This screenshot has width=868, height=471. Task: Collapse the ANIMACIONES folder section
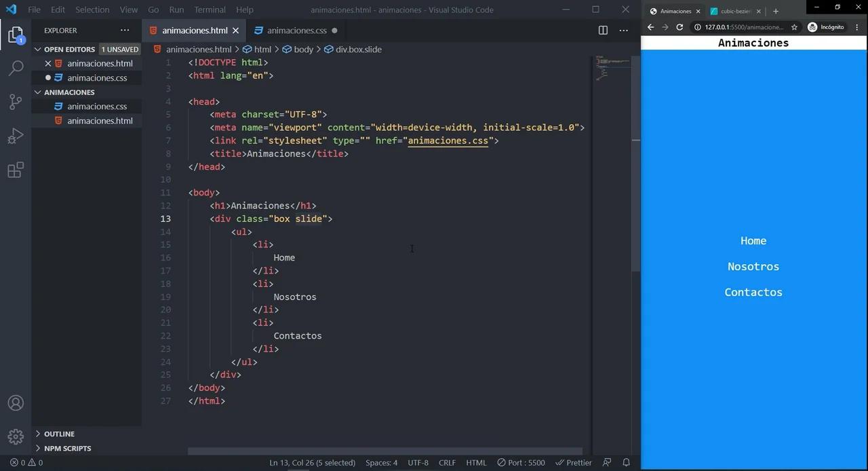click(x=68, y=92)
